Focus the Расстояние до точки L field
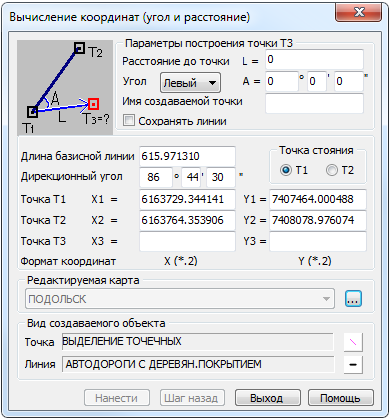The height and width of the screenshot is (420, 390). click(314, 60)
